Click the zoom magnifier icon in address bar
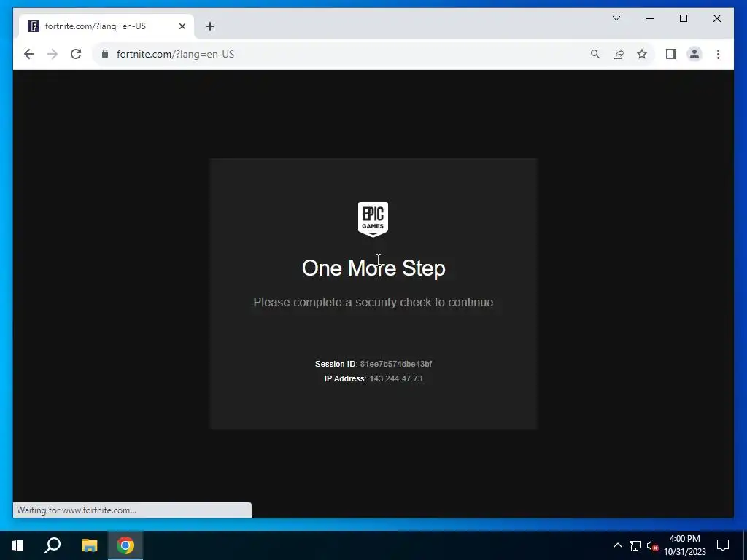The width and height of the screenshot is (747, 560). 595,54
